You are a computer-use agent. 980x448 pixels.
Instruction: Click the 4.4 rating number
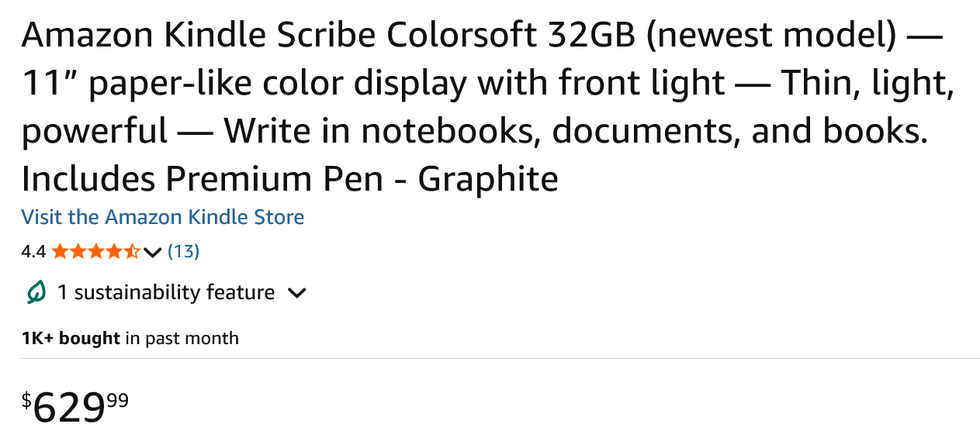tap(33, 251)
